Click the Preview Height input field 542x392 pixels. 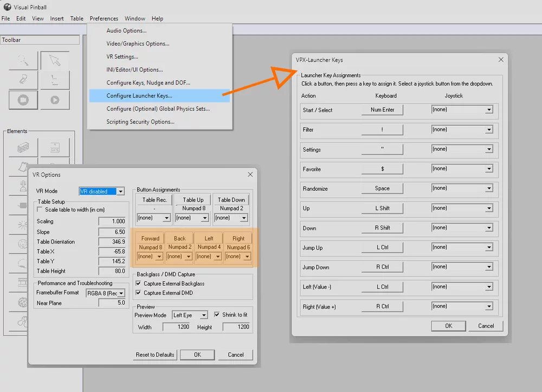coord(236,326)
